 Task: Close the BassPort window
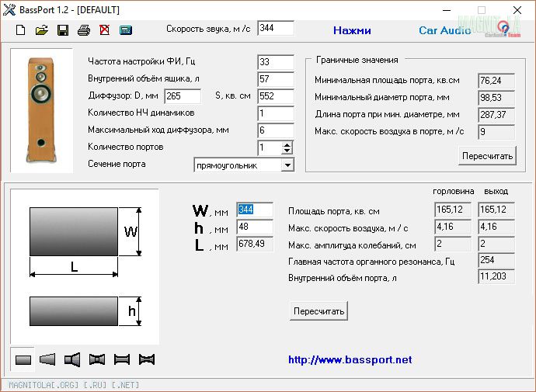[517, 10]
